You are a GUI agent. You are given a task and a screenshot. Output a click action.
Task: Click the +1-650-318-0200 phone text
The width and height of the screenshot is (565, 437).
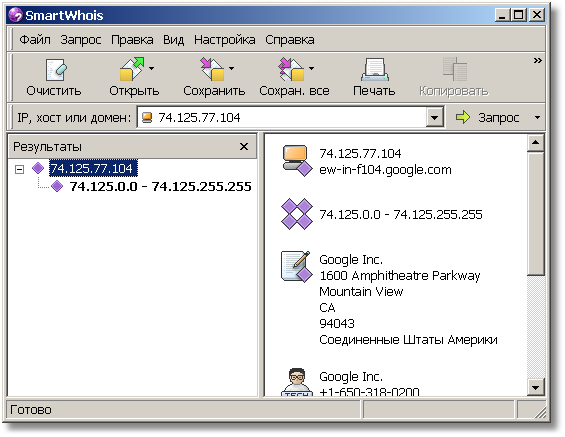pyautogui.click(x=369, y=391)
